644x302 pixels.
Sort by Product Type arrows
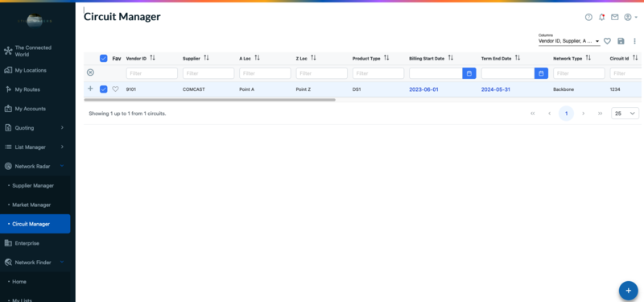pyautogui.click(x=386, y=58)
